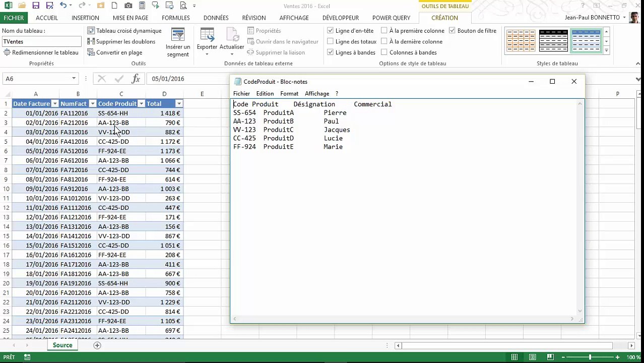
Task: Toggle Ligne des totaux checkbox
Action: coord(330,42)
